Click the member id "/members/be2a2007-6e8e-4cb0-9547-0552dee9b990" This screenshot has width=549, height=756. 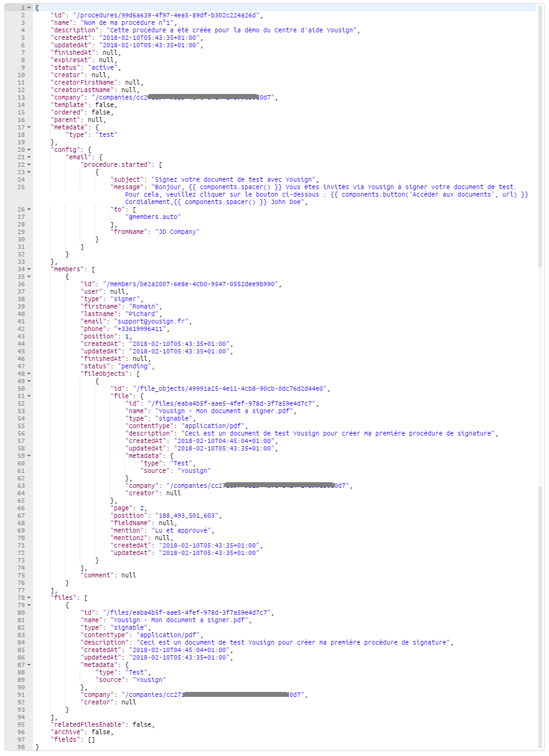(192, 284)
